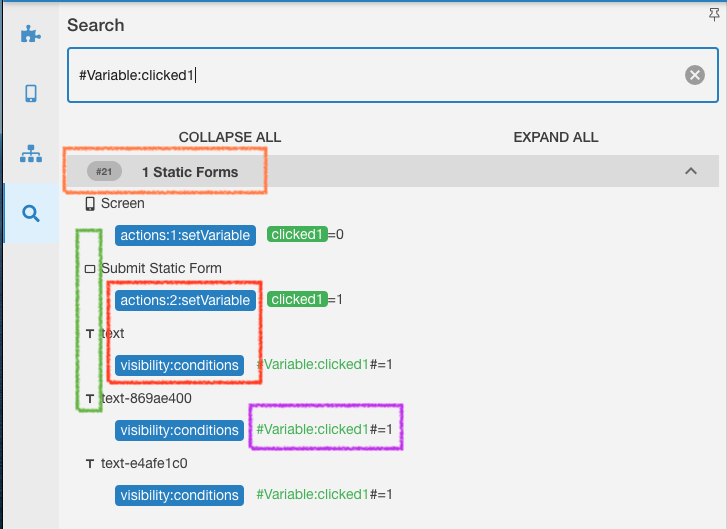Viewport: 727px width, 529px height.
Task: Select the text-e4afe1c0 component row
Action: coord(144,463)
